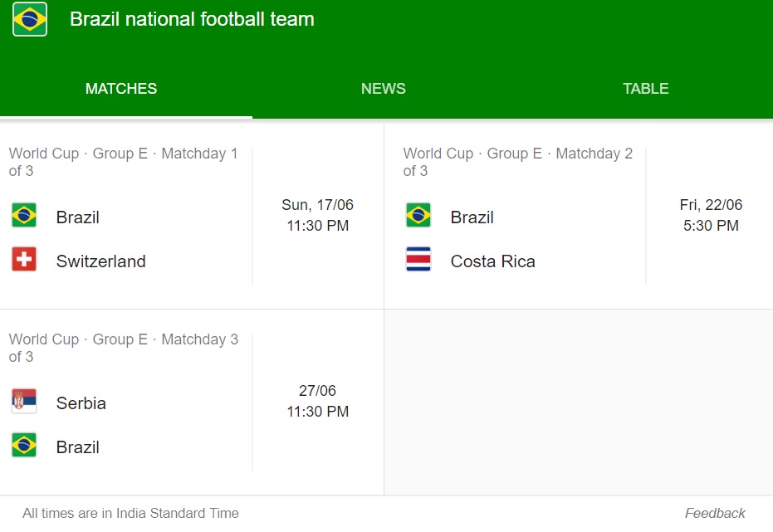
Task: Open the TABLE tab
Action: pos(646,89)
